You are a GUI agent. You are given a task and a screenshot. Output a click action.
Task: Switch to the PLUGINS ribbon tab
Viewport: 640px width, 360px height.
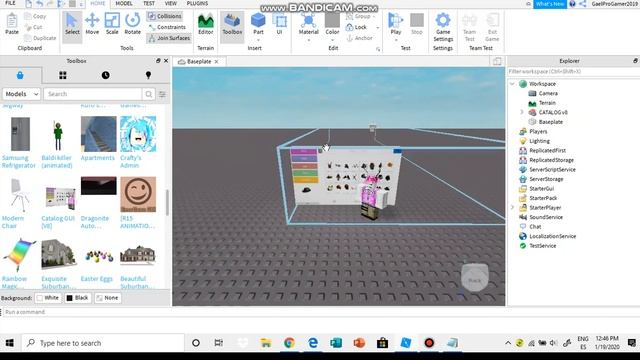pos(197,3)
